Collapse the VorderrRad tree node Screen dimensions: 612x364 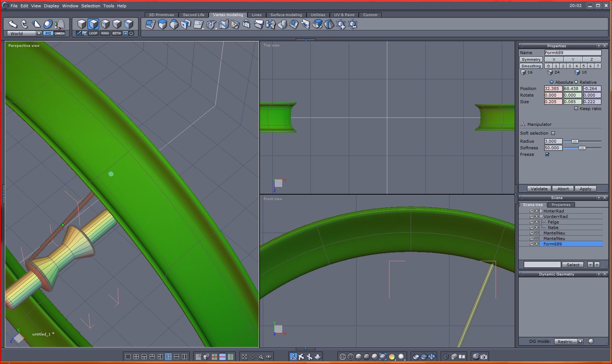[x=541, y=217]
